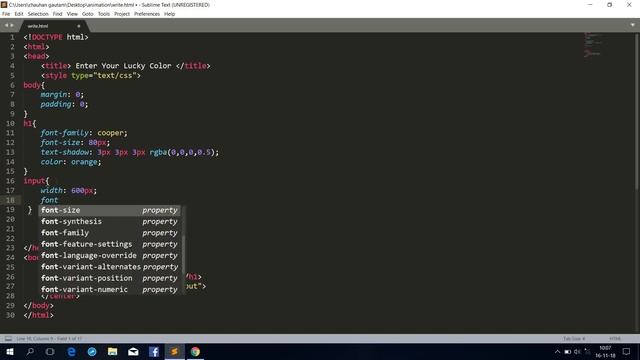Open the volume tray icon
Image resolution: width=640 pixels, height=360 pixels.
coord(577,351)
